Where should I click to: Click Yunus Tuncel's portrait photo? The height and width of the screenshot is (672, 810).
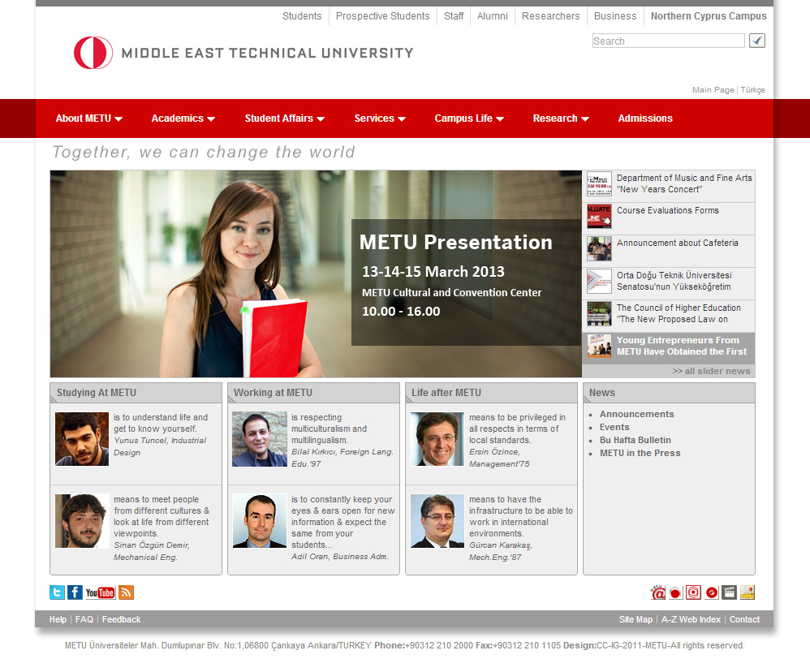click(82, 439)
